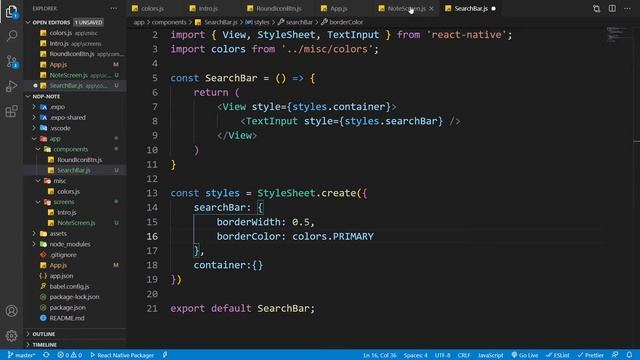The image size is (640, 360).
Task: Open notifications bell icon
Action: (x=629, y=355)
